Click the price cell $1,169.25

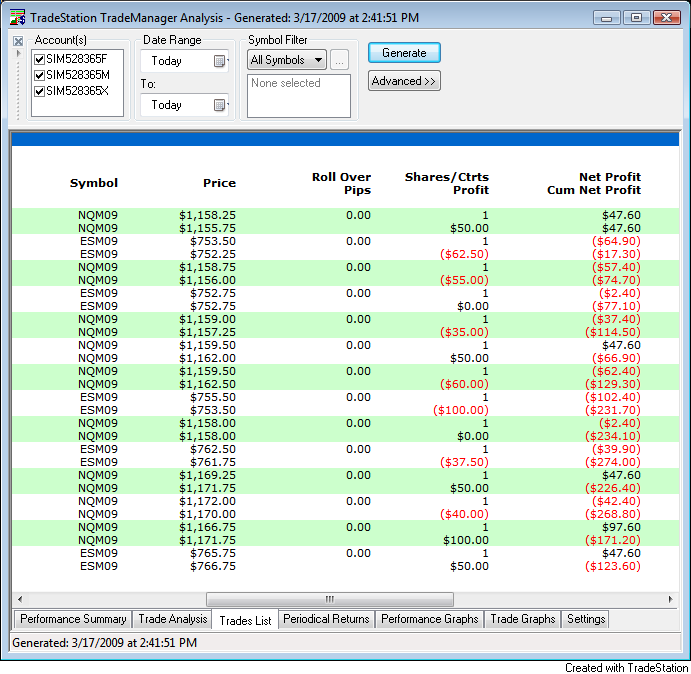(207, 475)
